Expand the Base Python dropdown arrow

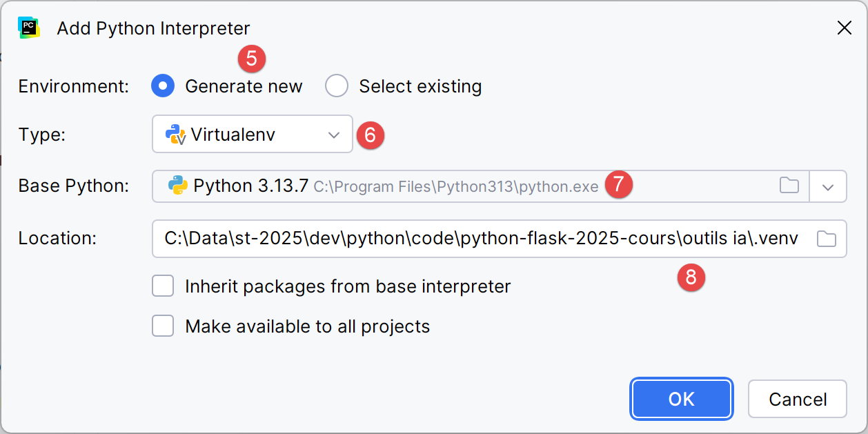point(829,186)
